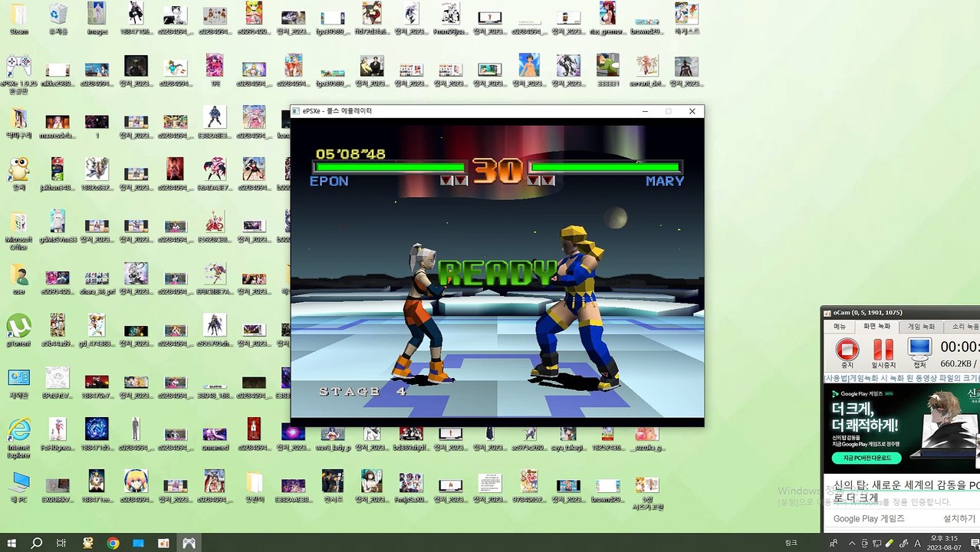The height and width of the screenshot is (552, 980).
Task: Open the ePSXe gamepad taskbar icon
Action: [x=189, y=543]
